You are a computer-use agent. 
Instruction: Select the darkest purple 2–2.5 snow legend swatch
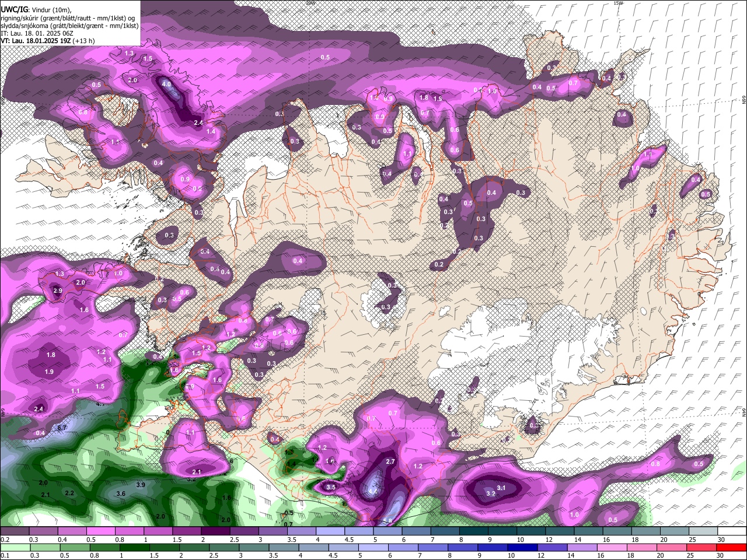[x=215, y=531]
